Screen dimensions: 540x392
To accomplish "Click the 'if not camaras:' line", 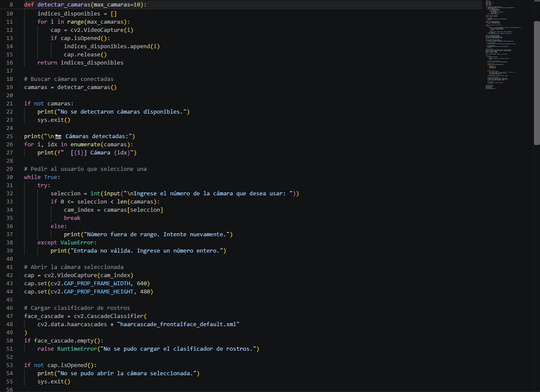I will (49, 103).
